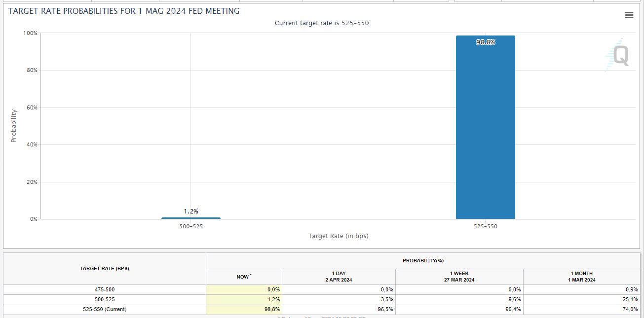Select the 1 MONTH 1 MAR 2024 header
The width and height of the screenshot is (644, 318).
581,277
